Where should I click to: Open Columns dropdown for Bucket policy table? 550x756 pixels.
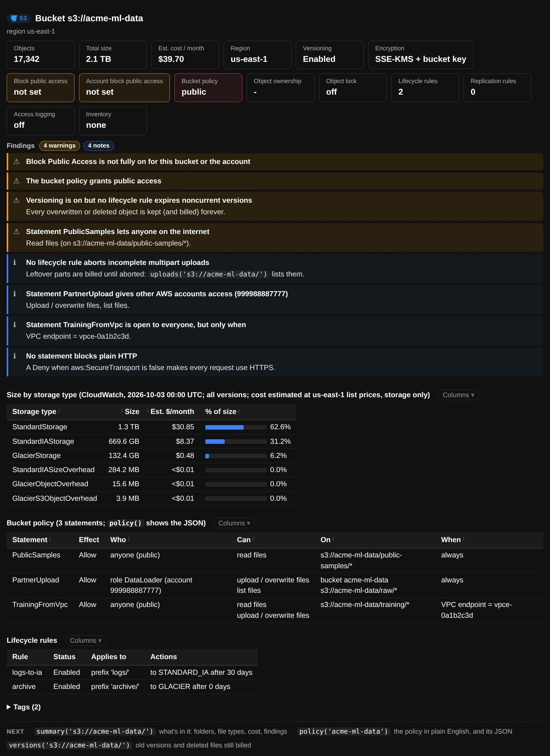(234, 523)
